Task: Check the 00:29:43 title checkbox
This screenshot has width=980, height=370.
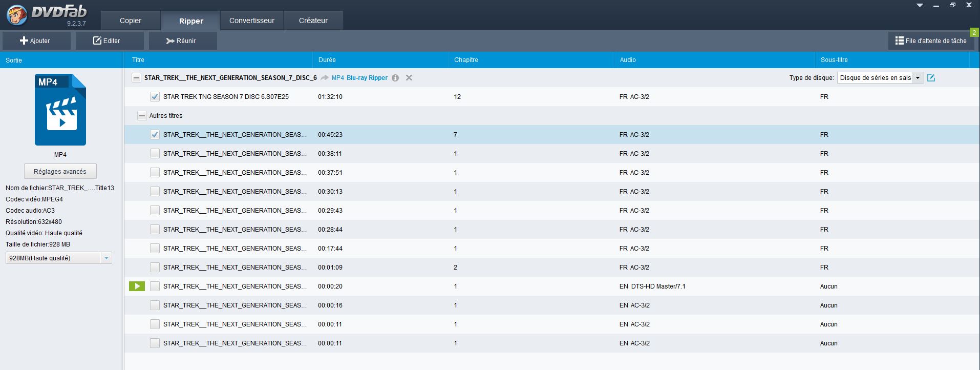Action: click(155, 211)
